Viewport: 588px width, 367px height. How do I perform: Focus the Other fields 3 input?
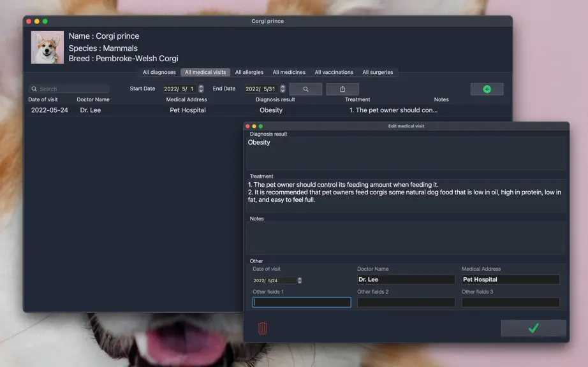(x=510, y=302)
